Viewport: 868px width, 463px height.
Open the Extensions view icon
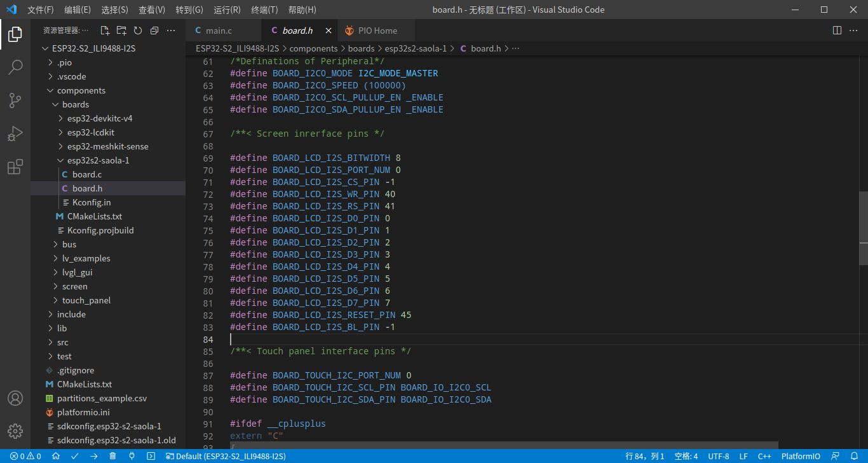(15, 167)
